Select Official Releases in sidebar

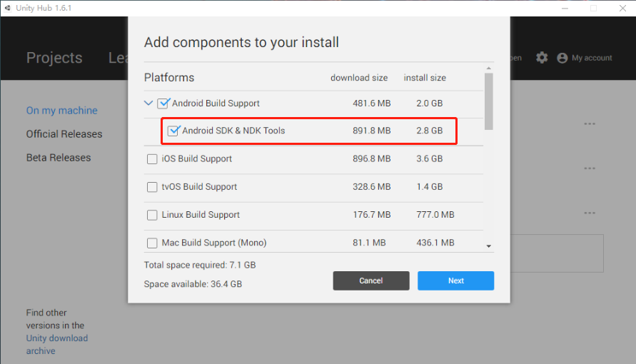tap(64, 133)
